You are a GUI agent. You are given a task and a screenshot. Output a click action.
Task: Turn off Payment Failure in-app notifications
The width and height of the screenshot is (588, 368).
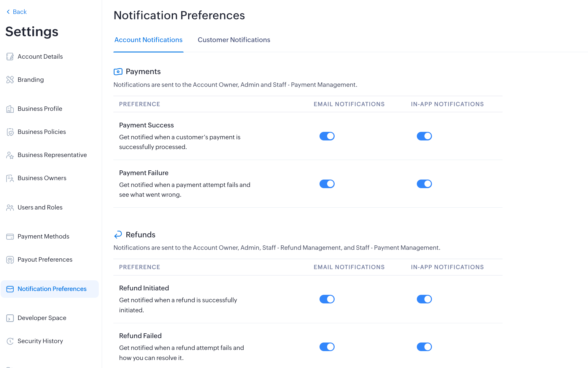tap(424, 184)
